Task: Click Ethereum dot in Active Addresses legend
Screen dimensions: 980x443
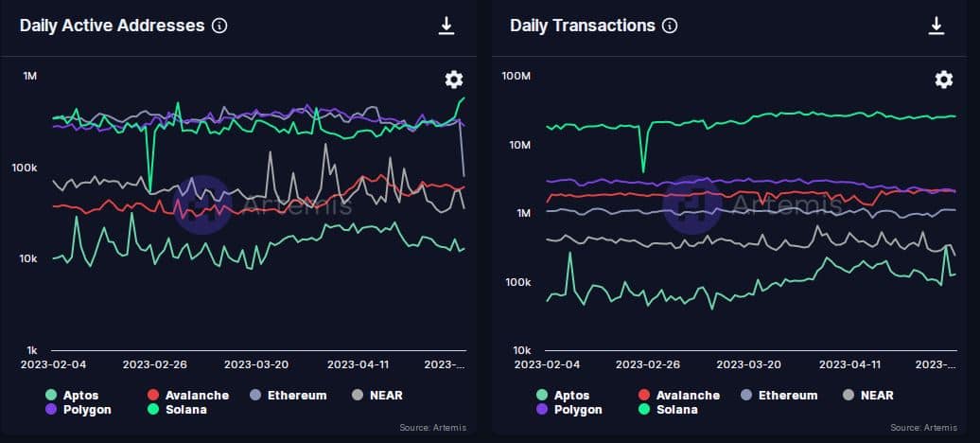Action: [x=254, y=396]
